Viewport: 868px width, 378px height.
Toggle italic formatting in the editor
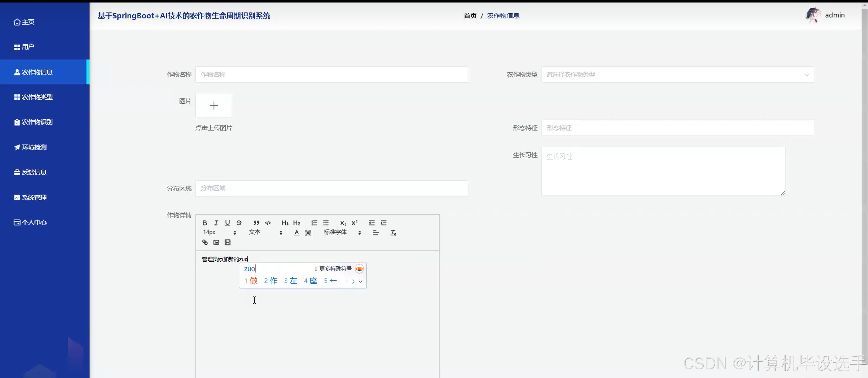[x=216, y=223]
